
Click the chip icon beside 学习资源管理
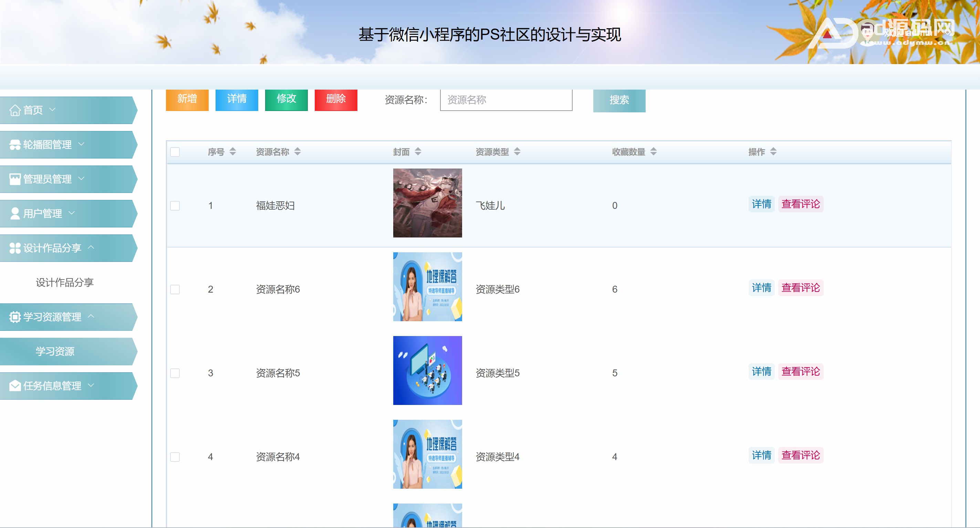[x=15, y=317]
